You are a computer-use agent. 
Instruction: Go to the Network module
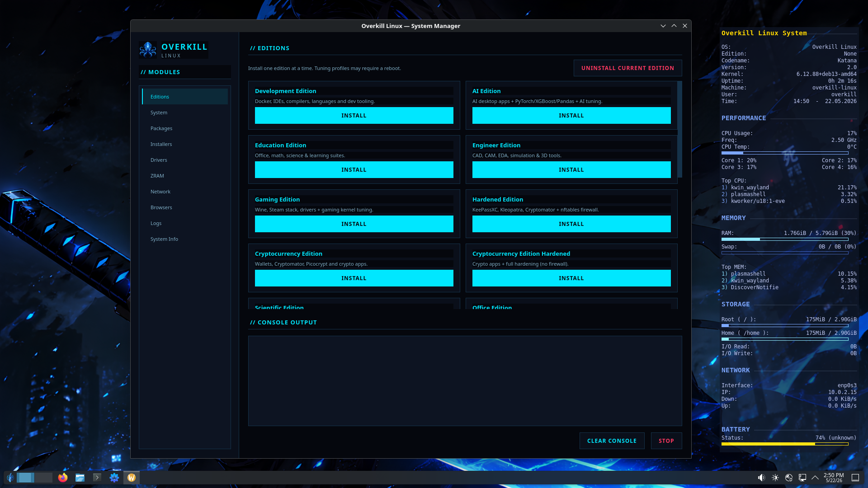click(185, 192)
